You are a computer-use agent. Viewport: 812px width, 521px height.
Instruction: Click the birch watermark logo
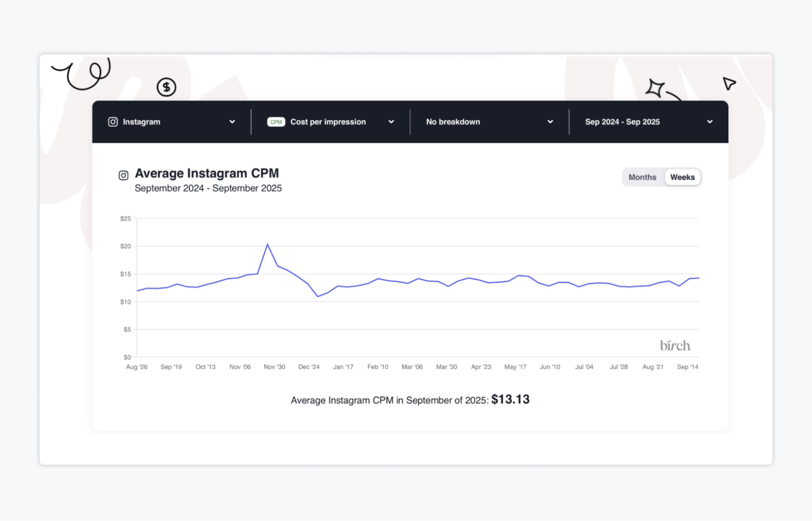point(675,346)
